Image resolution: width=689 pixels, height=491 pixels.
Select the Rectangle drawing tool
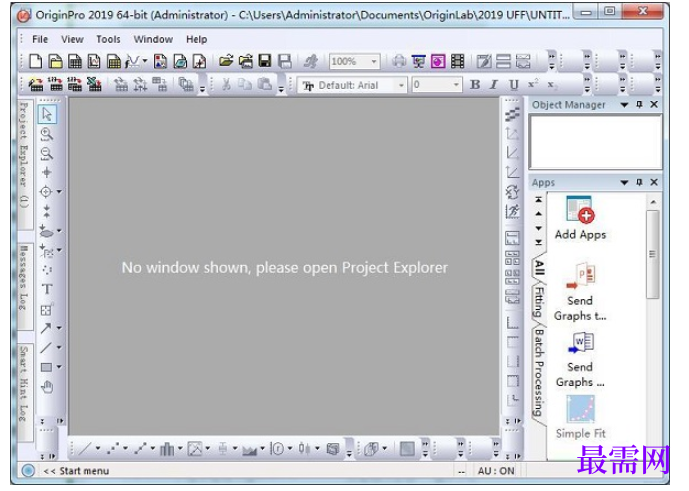tap(46, 367)
